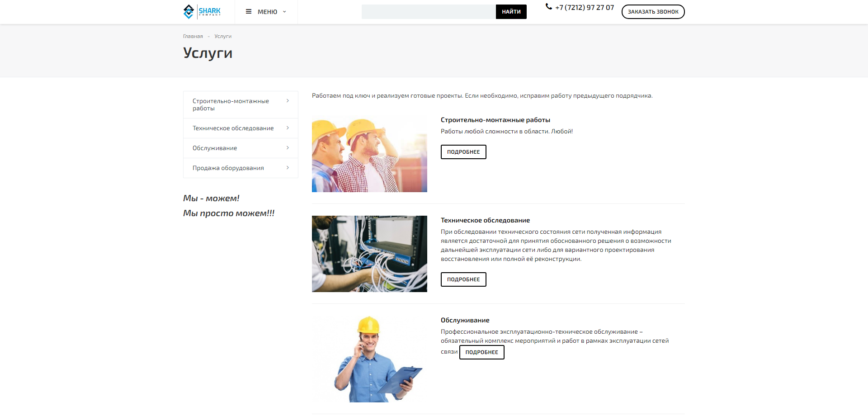Click the text Мы просто можем!!!
The image size is (868, 416).
pyautogui.click(x=229, y=213)
